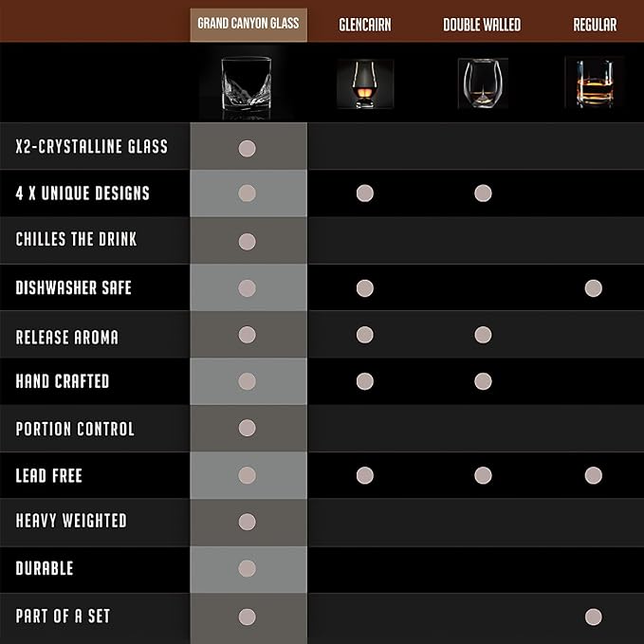Click the Chilles The Drink row label
Viewport: 644px width, 644px height.
click(x=76, y=239)
